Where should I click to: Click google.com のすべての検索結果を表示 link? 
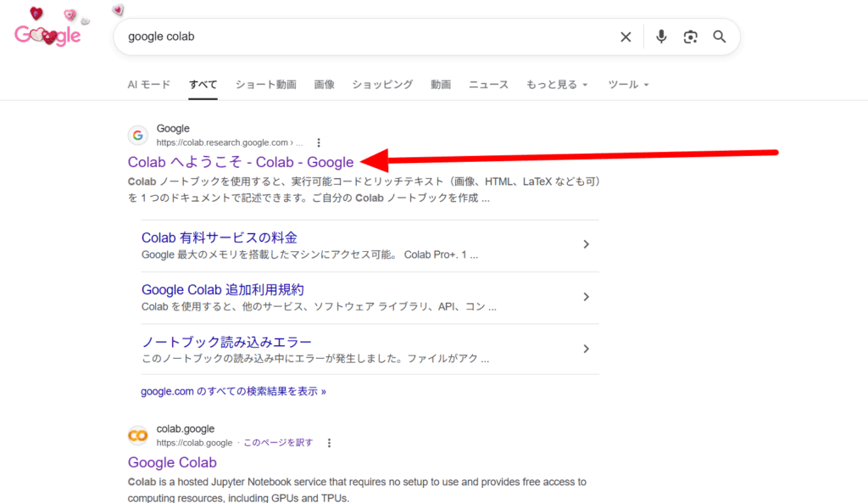pyautogui.click(x=233, y=391)
